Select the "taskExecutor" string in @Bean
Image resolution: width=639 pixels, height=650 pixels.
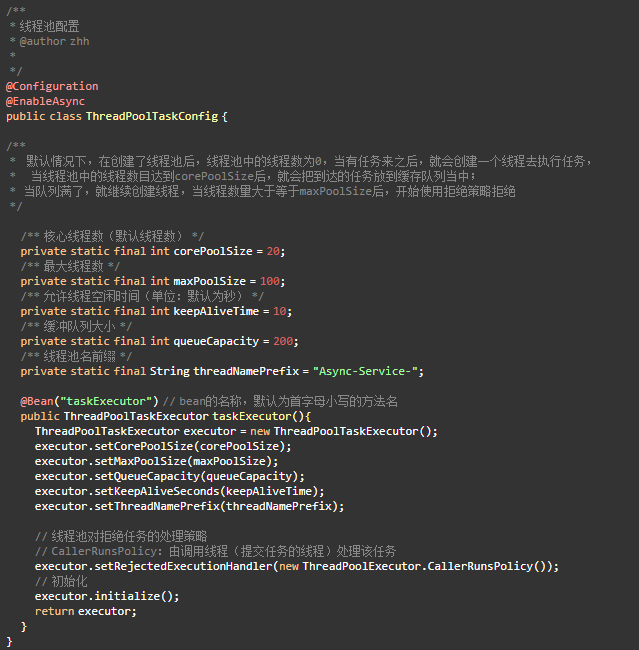point(107,401)
